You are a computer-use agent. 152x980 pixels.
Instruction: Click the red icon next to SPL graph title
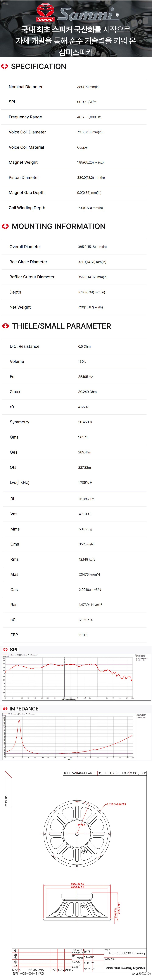(x=5, y=649)
